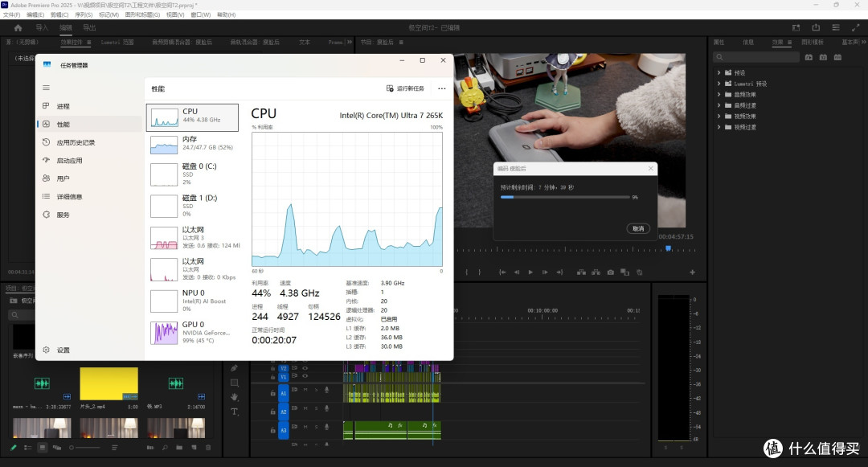Toggle the V2 track eye visibility
868x467 pixels.
tap(305, 368)
